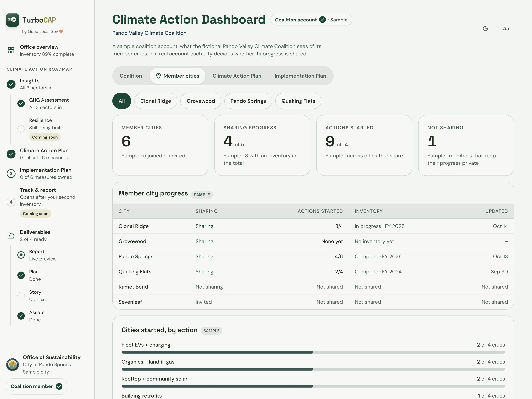
Task: Click the Deliverables folder icon
Action: point(11,236)
